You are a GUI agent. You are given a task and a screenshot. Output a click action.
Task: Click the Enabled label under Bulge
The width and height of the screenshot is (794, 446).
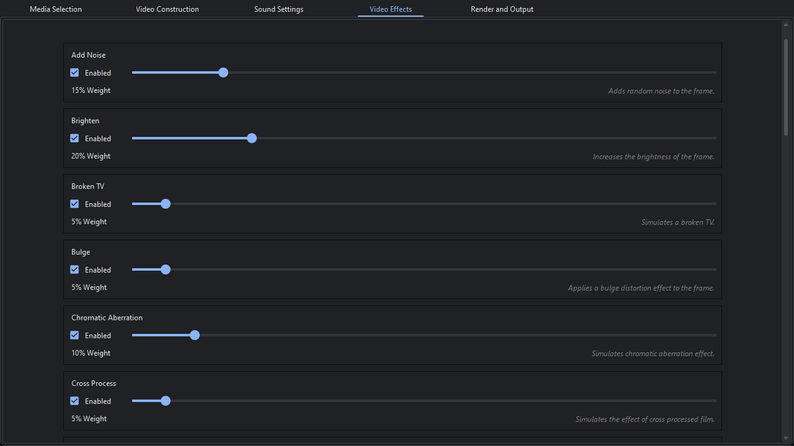pyautogui.click(x=98, y=270)
